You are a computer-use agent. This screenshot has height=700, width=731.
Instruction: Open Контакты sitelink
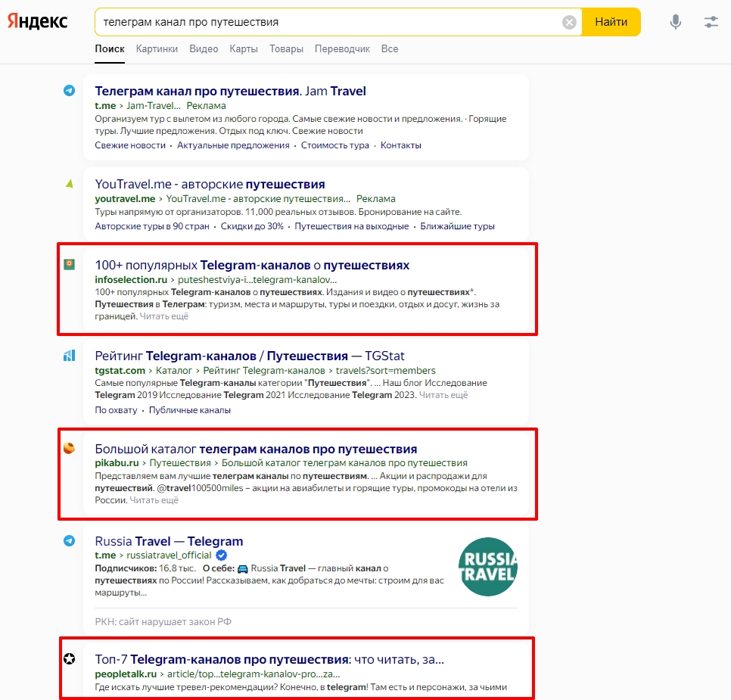(400, 145)
